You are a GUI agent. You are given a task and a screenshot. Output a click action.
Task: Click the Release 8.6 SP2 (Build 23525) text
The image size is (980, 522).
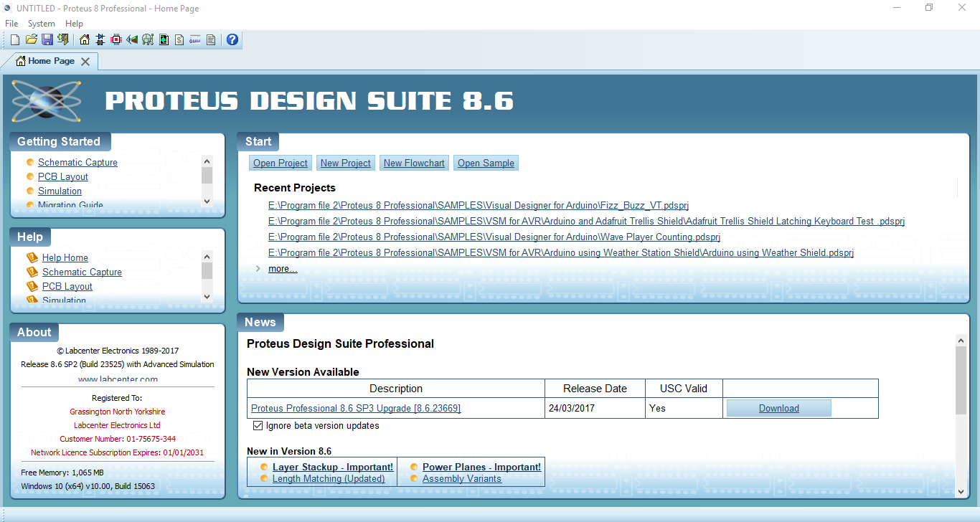pos(118,364)
